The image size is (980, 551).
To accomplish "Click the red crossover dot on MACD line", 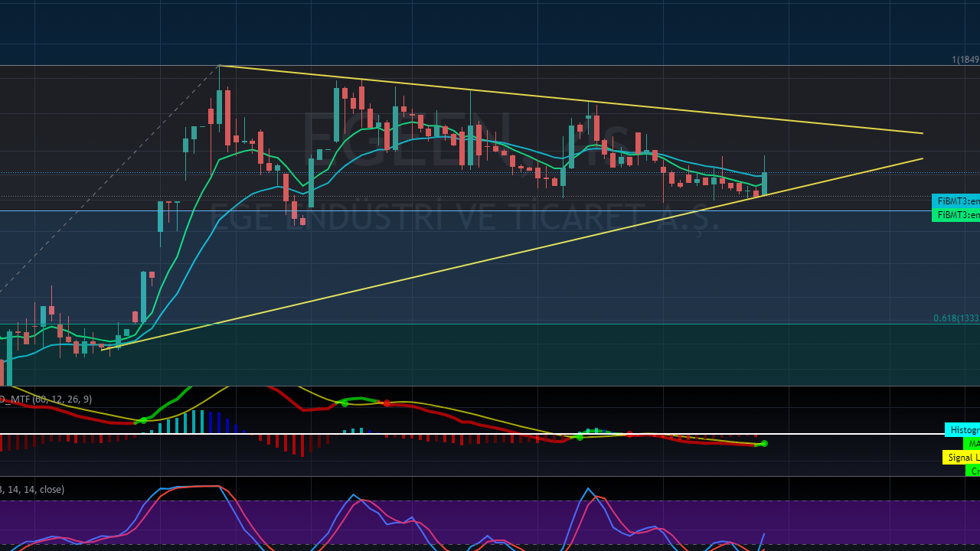I will pyautogui.click(x=387, y=403).
